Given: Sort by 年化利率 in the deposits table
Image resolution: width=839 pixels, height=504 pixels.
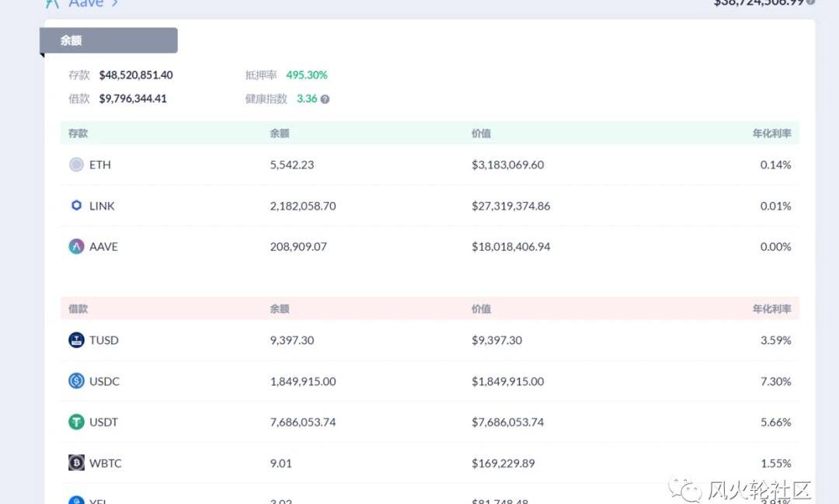Looking at the screenshot, I should [x=771, y=134].
